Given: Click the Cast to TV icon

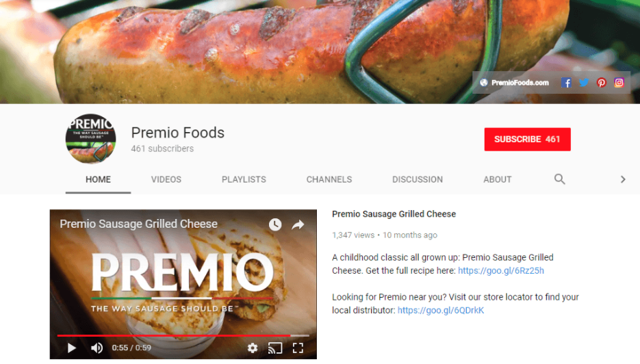Looking at the screenshot, I should click(275, 348).
